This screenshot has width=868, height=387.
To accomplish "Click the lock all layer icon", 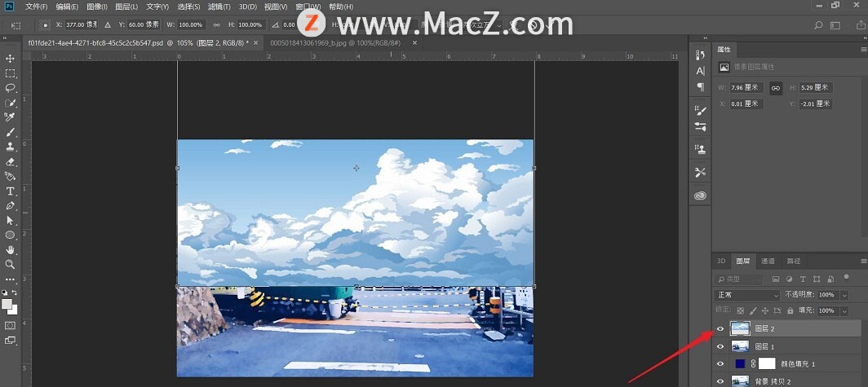I will pyautogui.click(x=790, y=311).
